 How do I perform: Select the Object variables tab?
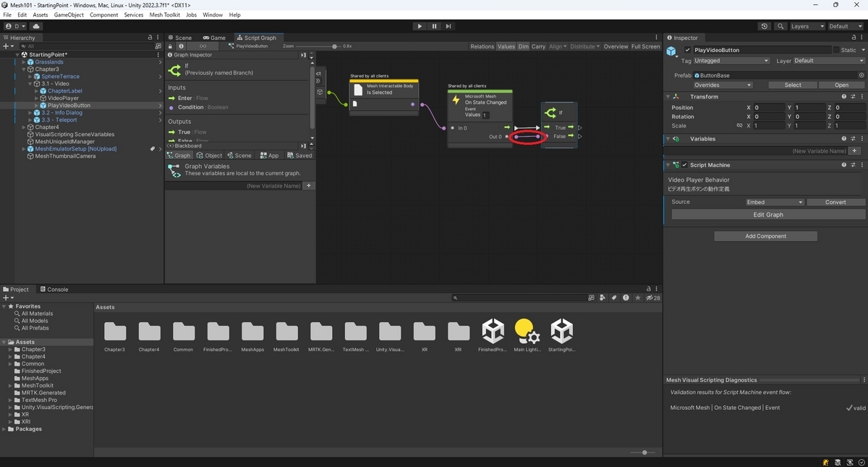209,155
